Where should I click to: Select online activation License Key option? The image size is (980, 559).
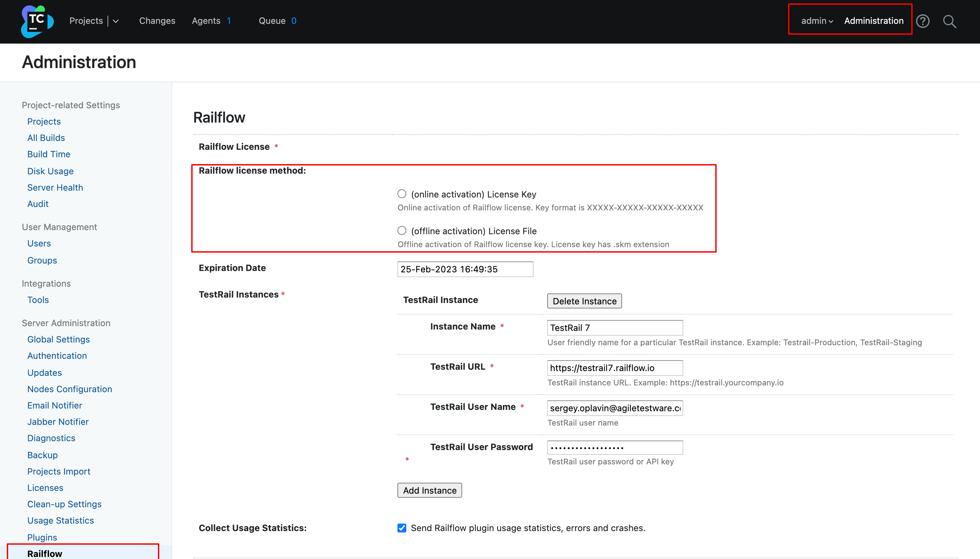pyautogui.click(x=402, y=194)
